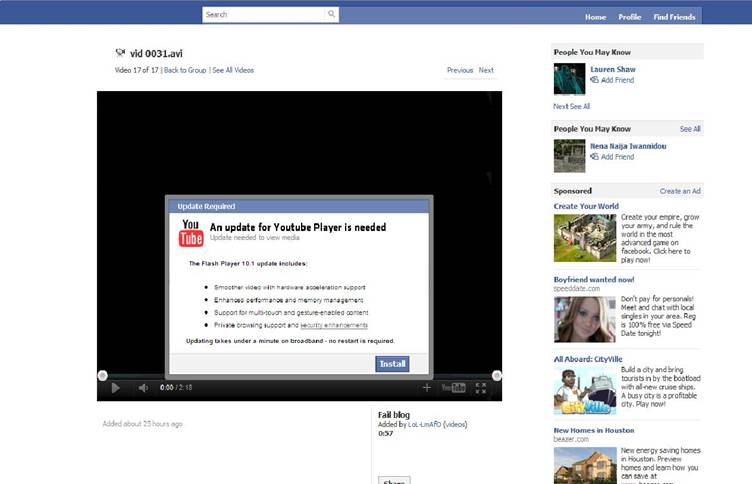Go to Find Friends
Viewport: 752px width, 484px height.
pos(674,17)
